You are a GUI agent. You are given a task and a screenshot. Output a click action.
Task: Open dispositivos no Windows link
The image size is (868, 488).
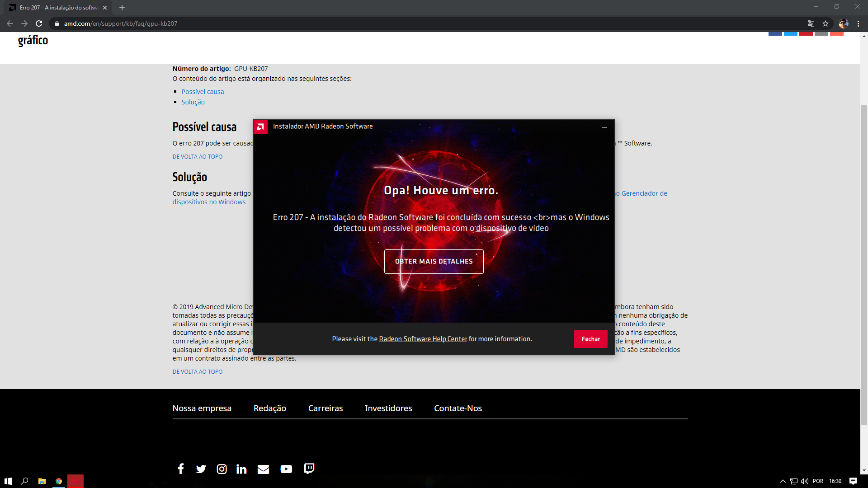click(209, 202)
